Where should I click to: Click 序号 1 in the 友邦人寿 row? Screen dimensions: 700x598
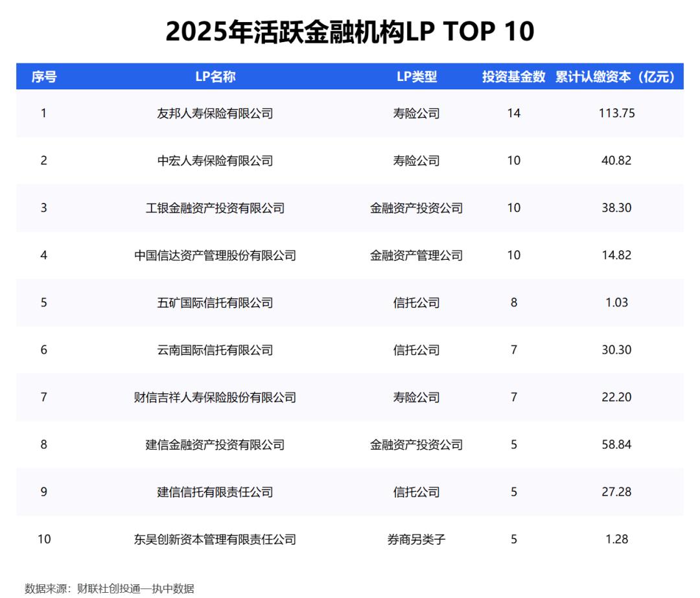click(44, 113)
